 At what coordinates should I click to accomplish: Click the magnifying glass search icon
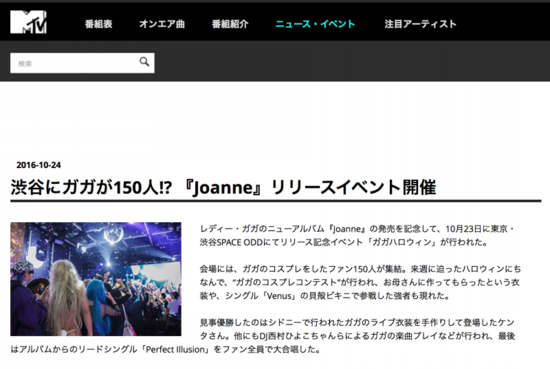144,62
